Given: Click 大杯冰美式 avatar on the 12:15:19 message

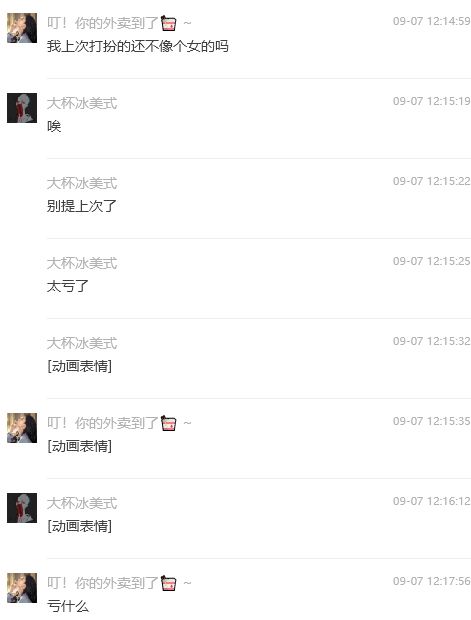Looking at the screenshot, I should (x=22, y=108).
